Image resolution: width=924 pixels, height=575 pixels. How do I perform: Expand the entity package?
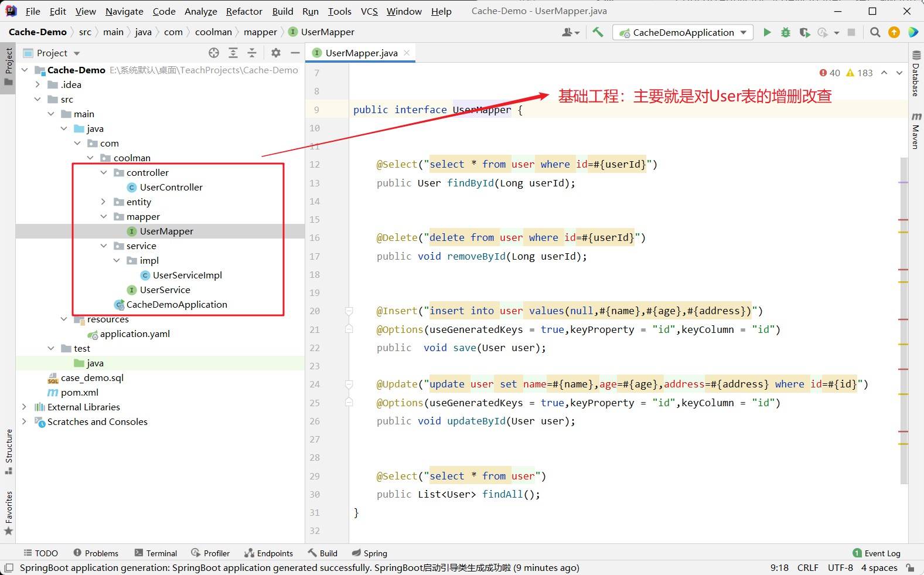point(104,202)
